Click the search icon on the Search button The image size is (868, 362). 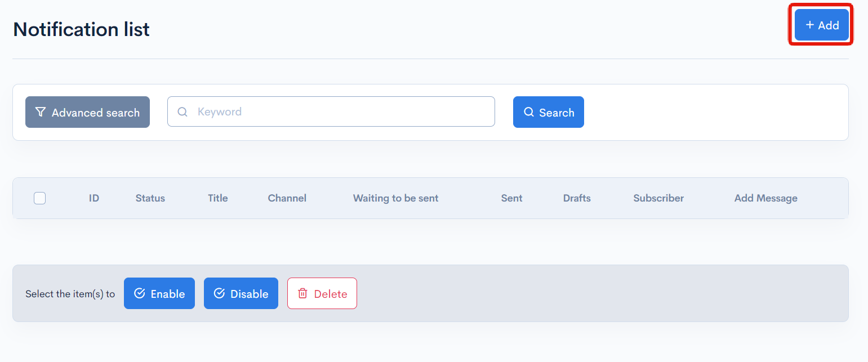[x=528, y=112]
